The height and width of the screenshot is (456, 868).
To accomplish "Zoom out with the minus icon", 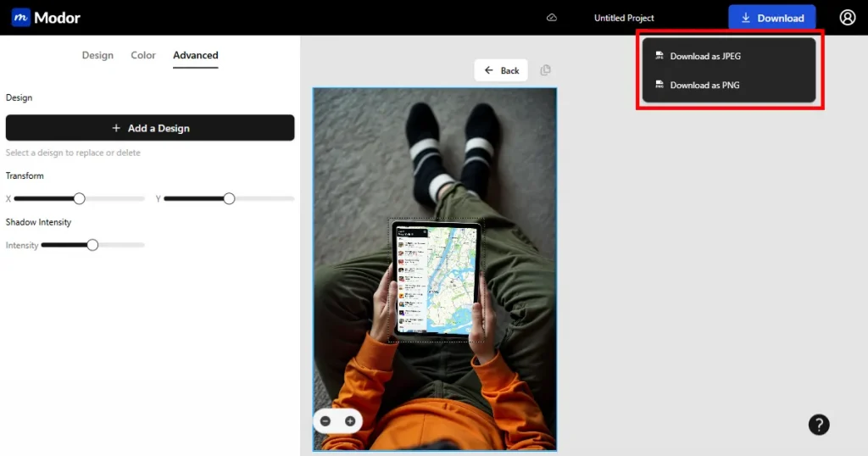I will (326, 421).
